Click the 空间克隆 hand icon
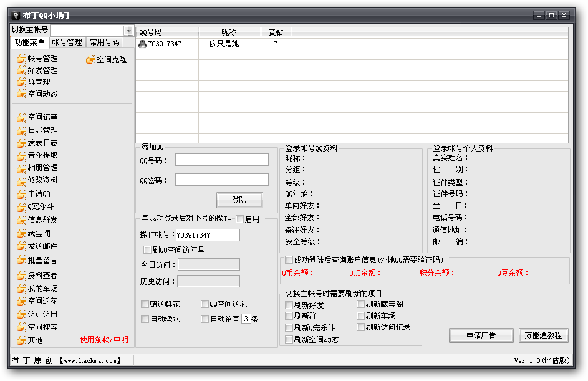Viewport: 588px width, 381px height. (x=90, y=59)
